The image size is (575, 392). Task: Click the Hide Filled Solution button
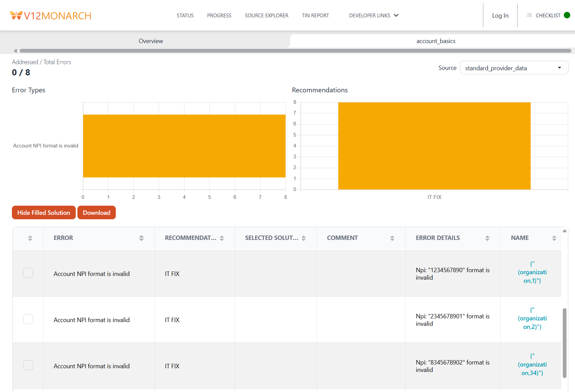pyautogui.click(x=43, y=212)
